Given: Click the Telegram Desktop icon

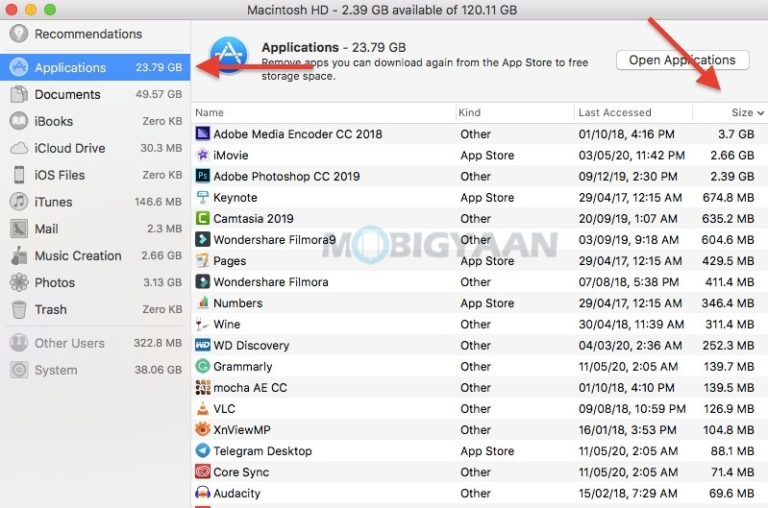Looking at the screenshot, I should [x=203, y=451].
